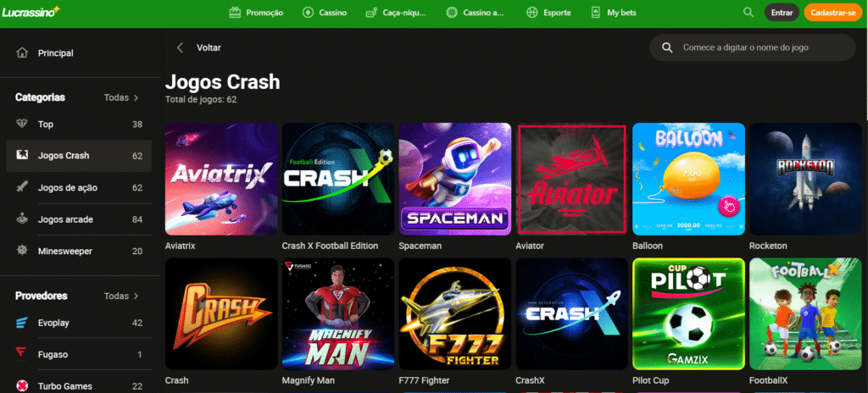Click the Jogos de ação sword icon

click(x=22, y=188)
